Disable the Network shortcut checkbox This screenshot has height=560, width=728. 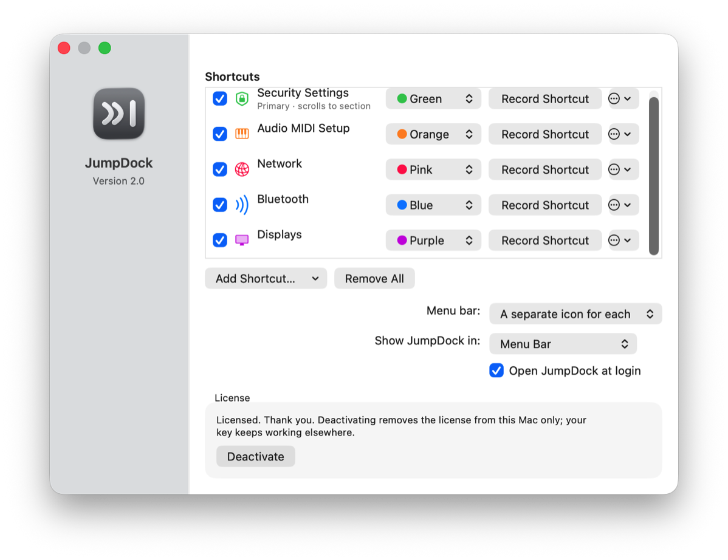[219, 169]
